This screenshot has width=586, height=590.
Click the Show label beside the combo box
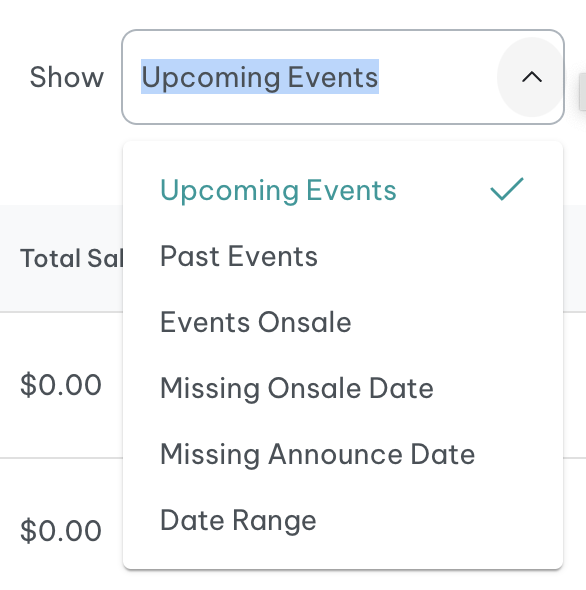coord(67,77)
